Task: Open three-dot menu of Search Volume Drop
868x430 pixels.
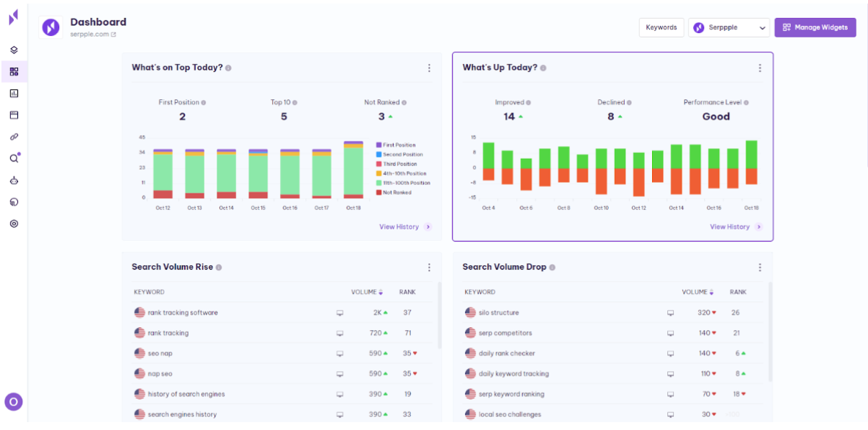Action: (760, 267)
